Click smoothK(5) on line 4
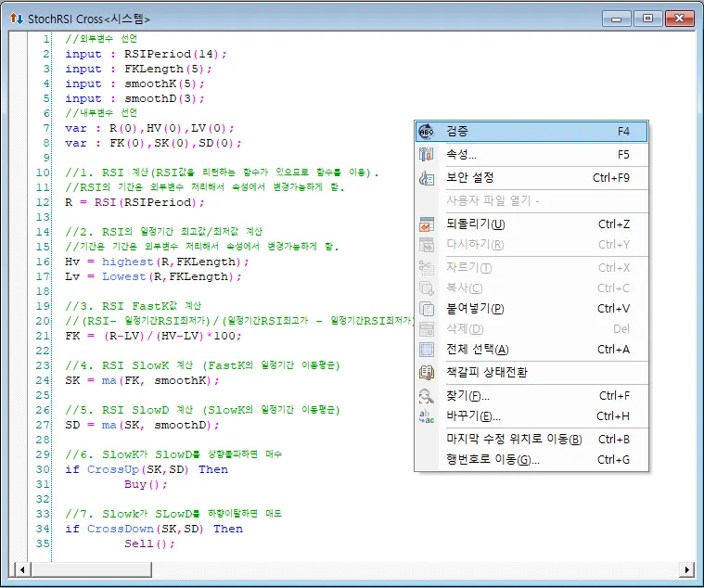Viewport: 704px width, 588px height. pos(160,84)
